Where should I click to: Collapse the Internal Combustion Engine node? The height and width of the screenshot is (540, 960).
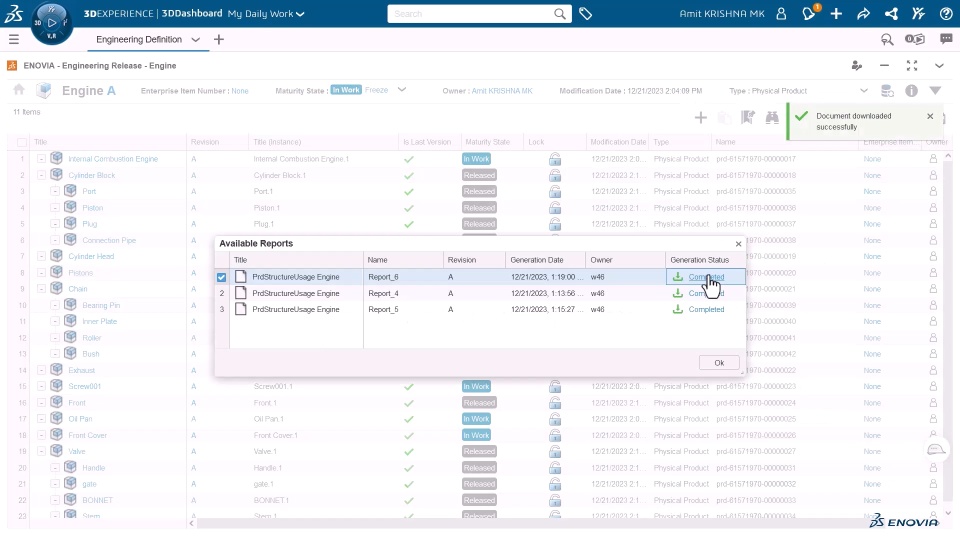pyautogui.click(x=41, y=159)
